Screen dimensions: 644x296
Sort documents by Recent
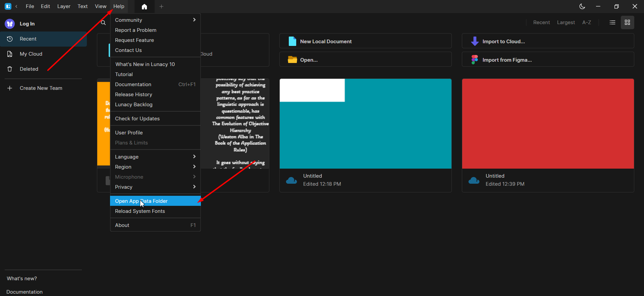tap(541, 22)
